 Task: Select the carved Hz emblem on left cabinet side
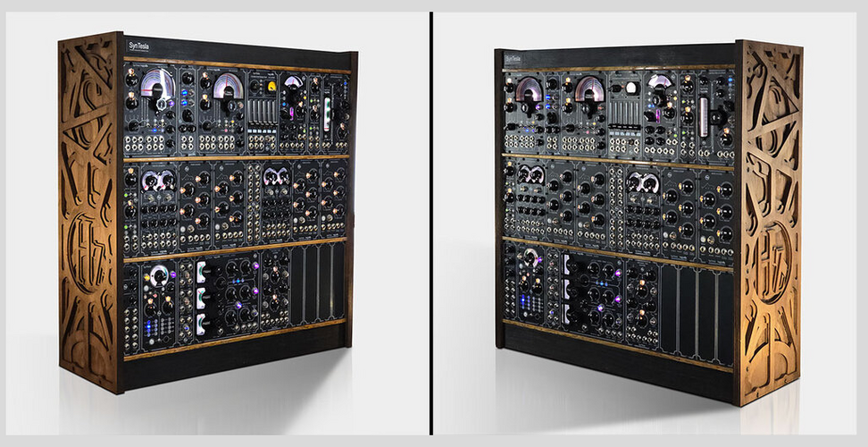point(87,254)
